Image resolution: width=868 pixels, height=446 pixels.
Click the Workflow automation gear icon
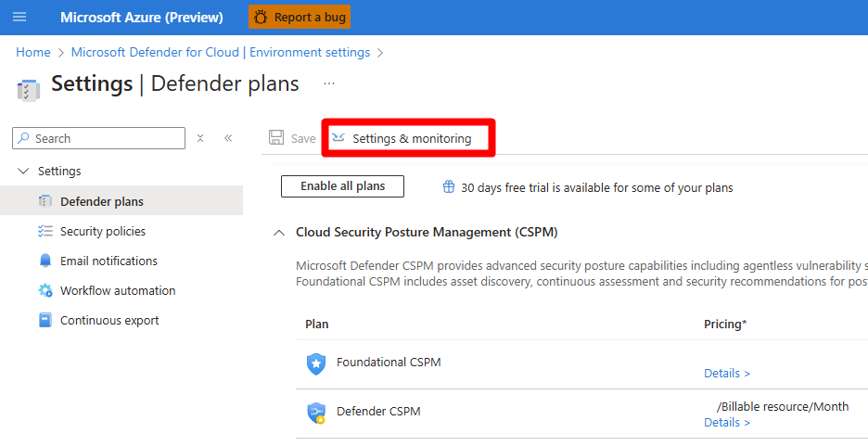click(45, 290)
